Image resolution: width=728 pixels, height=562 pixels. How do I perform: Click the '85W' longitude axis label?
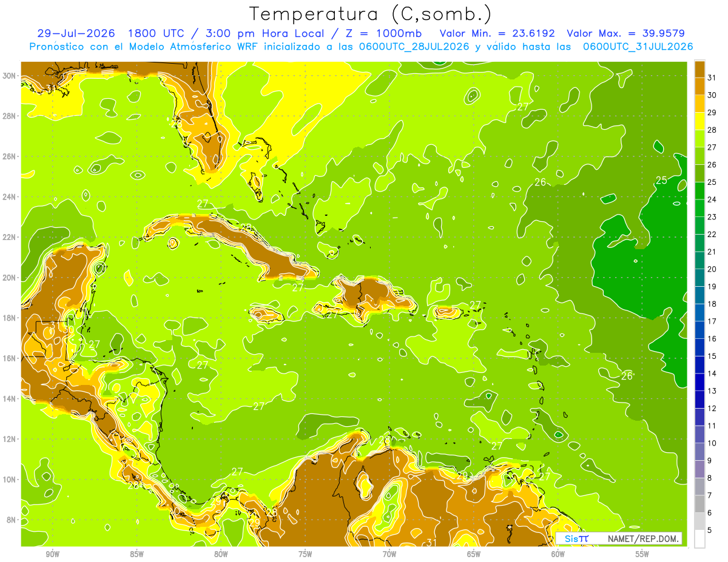pyautogui.click(x=136, y=554)
